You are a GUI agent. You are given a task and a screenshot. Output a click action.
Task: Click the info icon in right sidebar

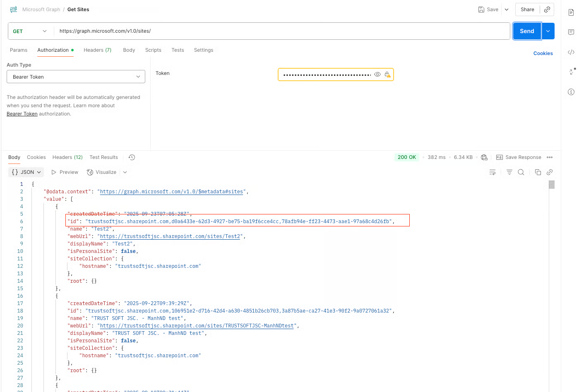pyautogui.click(x=571, y=92)
